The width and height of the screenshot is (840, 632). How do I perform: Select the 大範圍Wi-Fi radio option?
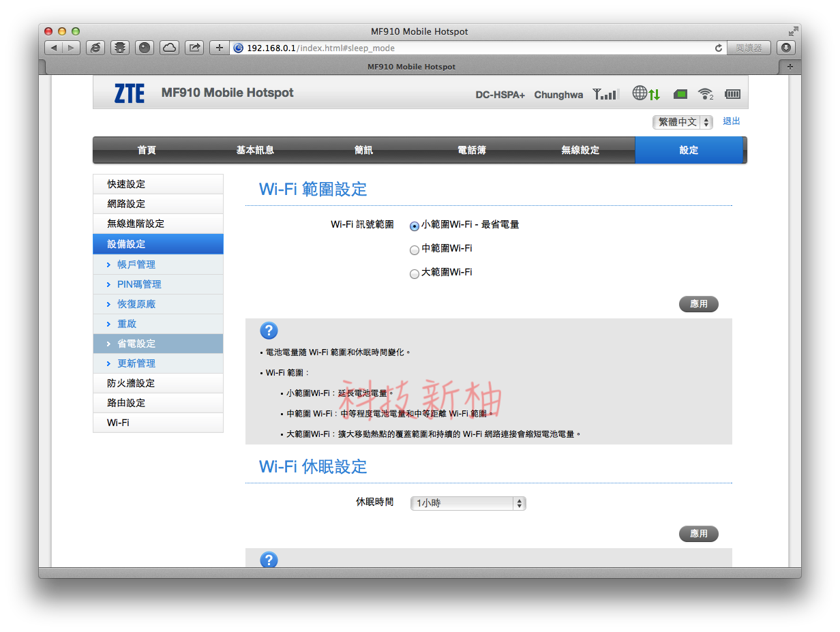click(x=415, y=274)
